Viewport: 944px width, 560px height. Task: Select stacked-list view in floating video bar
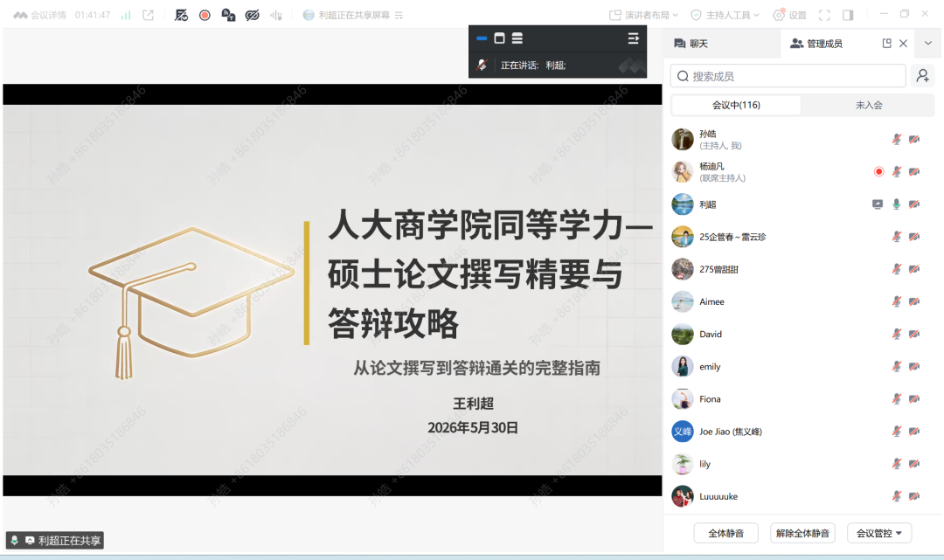[x=517, y=38]
